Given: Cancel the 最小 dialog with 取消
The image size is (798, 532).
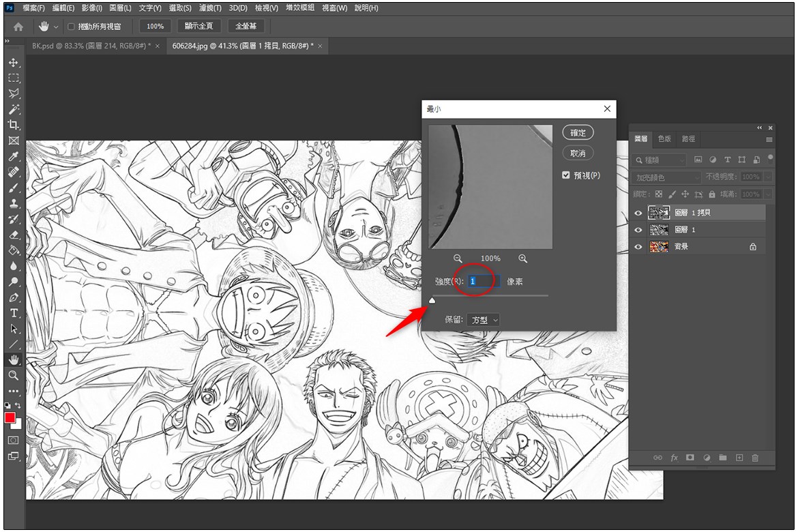Looking at the screenshot, I should coord(578,153).
